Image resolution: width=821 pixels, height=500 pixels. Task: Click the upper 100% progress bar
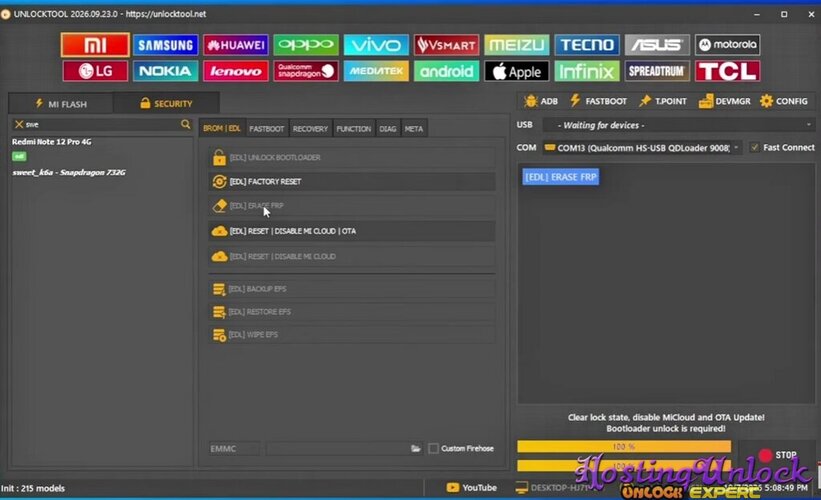click(624, 447)
